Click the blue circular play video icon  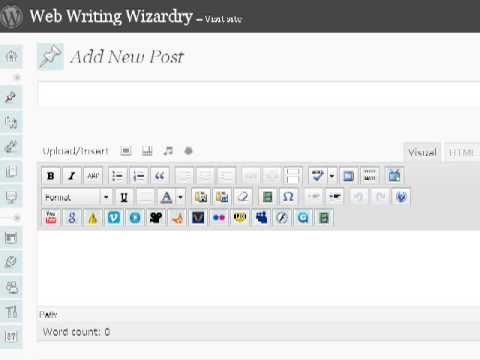coord(135,218)
